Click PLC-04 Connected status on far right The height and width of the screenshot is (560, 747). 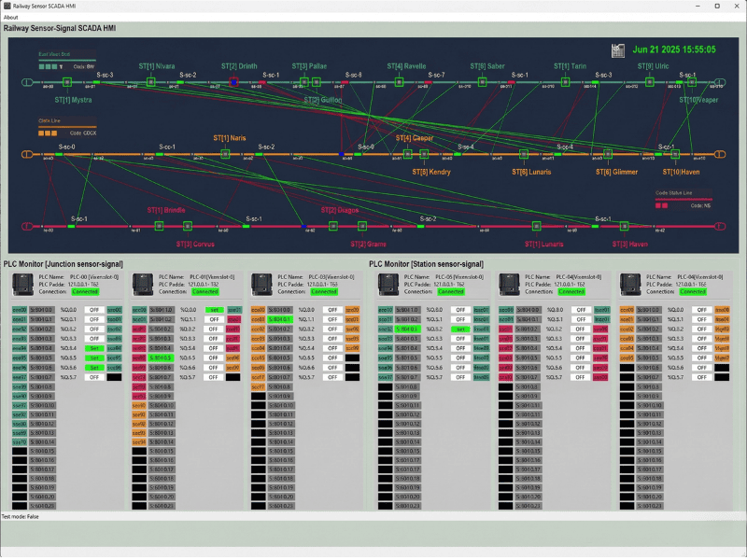[x=692, y=291]
